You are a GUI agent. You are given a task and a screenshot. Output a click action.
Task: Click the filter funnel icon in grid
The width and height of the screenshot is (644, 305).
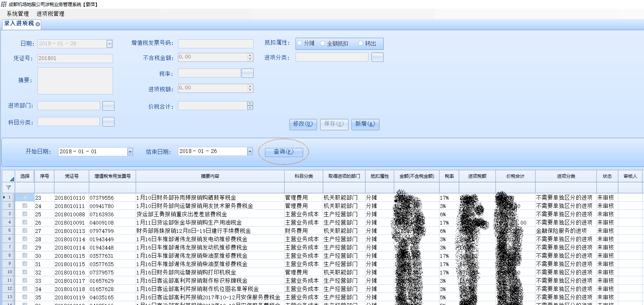point(8,188)
